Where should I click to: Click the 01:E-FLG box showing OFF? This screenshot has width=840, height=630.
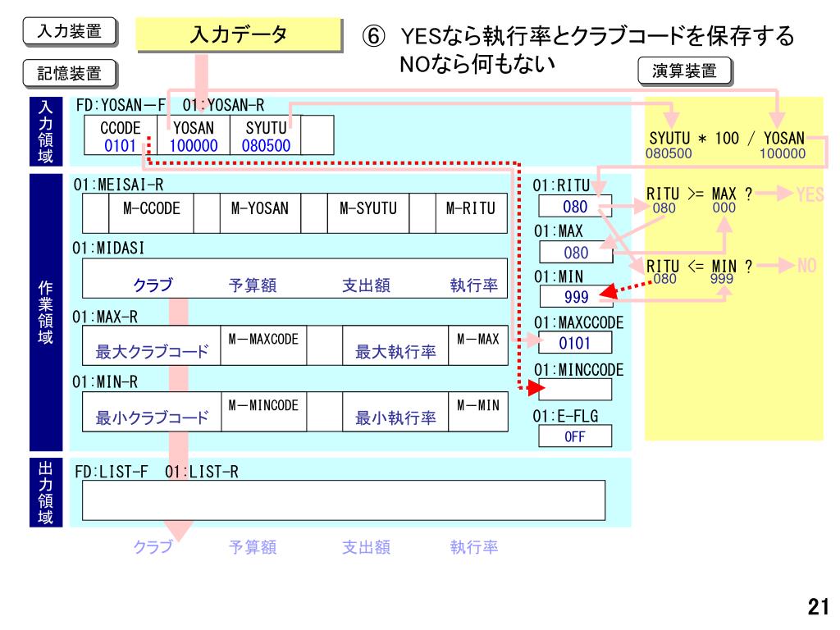575,436
